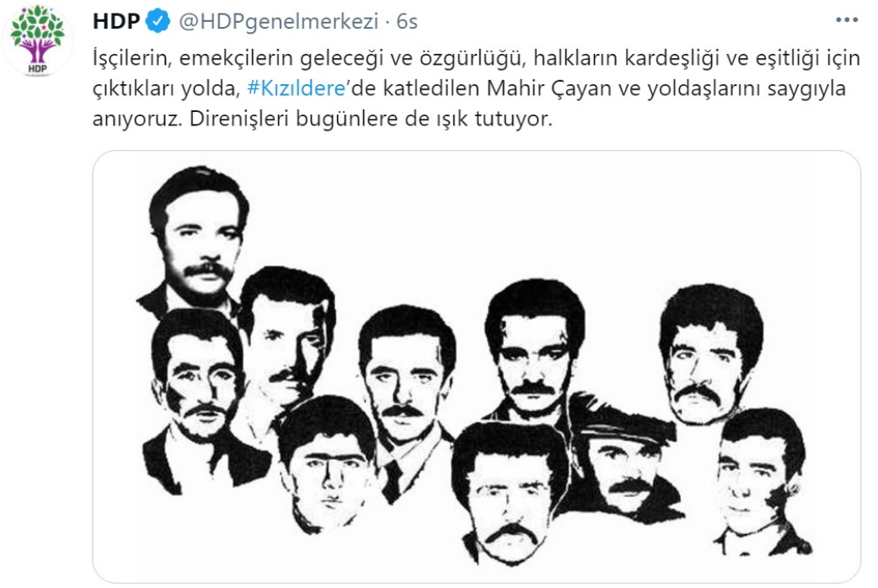This screenshot has height=588, width=878.
Task: Click the purple hands of the HDP logo
Action: (x=37, y=49)
